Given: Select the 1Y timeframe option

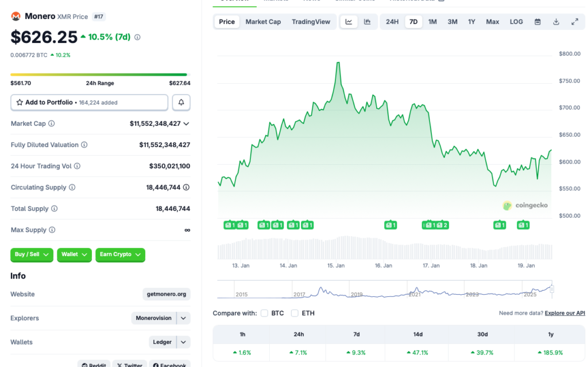Looking at the screenshot, I should (x=472, y=21).
